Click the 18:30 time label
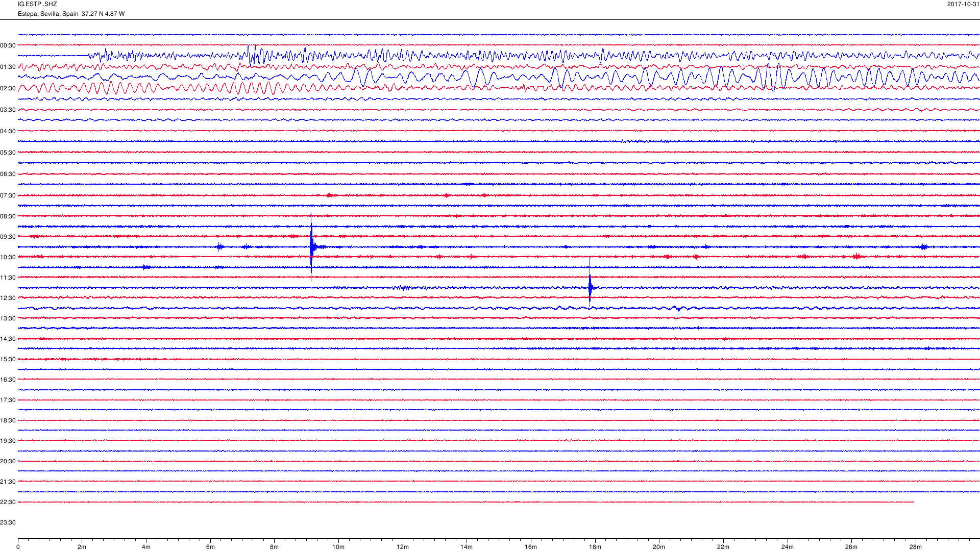Screen dimensions: 980x551 point(8,420)
